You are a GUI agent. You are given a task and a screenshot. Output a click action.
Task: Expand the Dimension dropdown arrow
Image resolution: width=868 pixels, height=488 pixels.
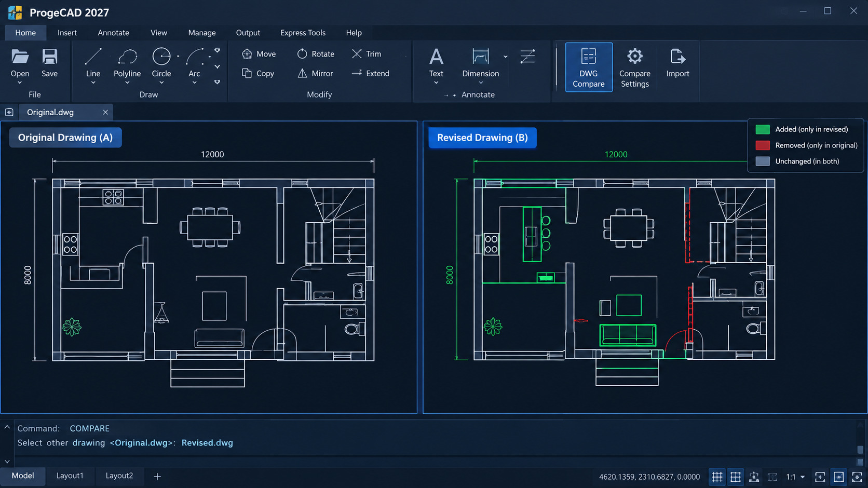[x=481, y=83]
